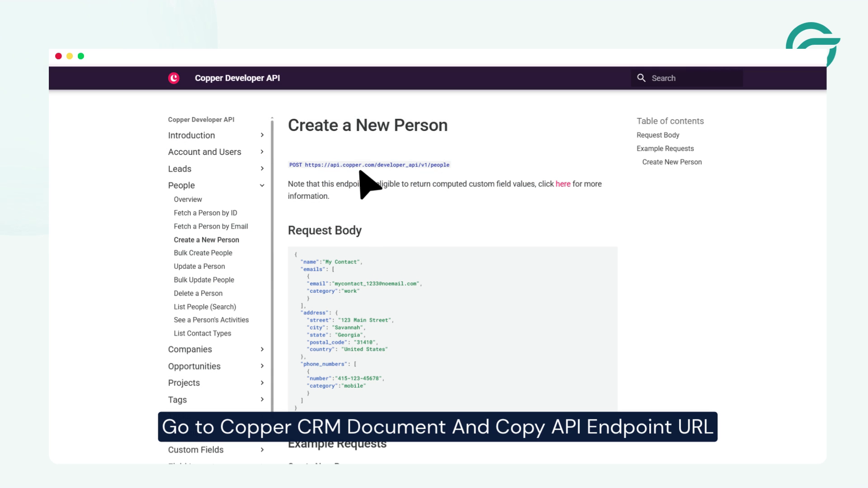This screenshot has width=868, height=488.
Task: Click the Copper Developer API sidebar label
Action: click(x=201, y=120)
